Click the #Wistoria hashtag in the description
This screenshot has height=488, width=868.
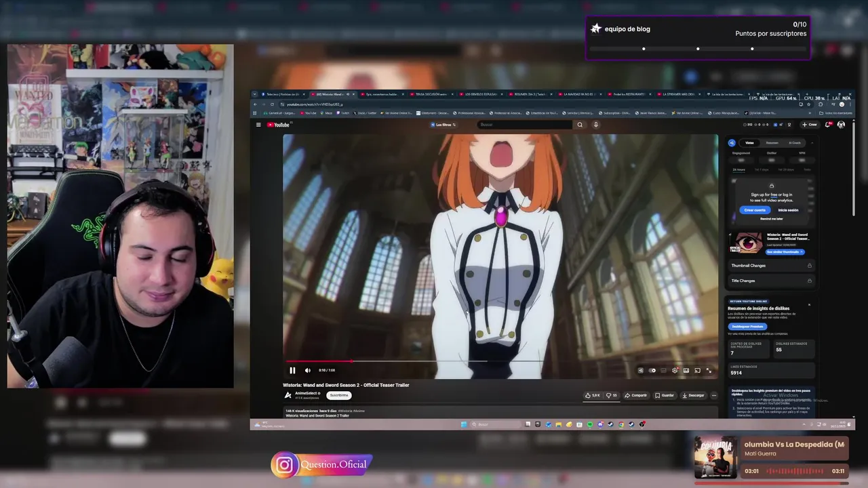344,411
